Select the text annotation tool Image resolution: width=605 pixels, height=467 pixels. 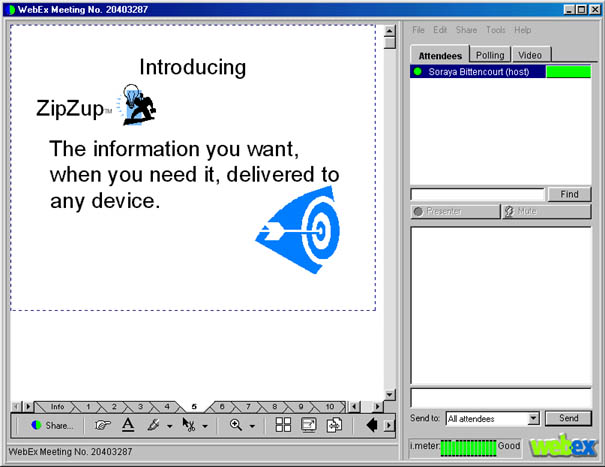[128, 425]
